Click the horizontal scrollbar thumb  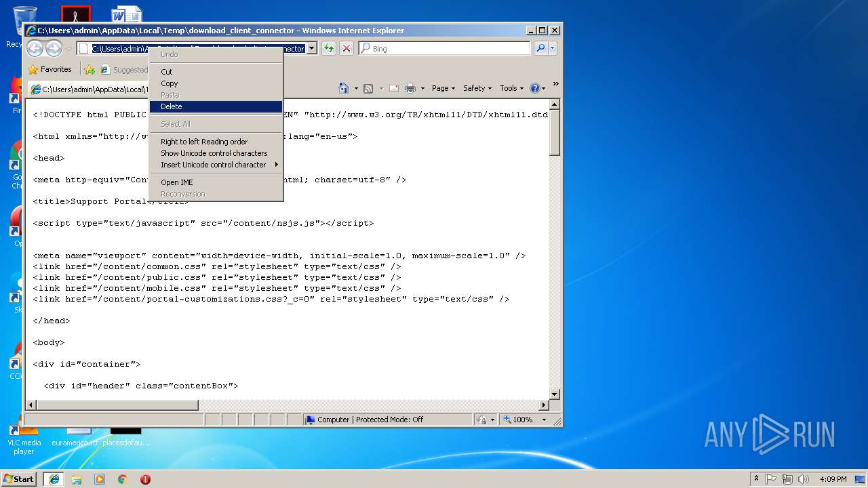(x=117, y=405)
